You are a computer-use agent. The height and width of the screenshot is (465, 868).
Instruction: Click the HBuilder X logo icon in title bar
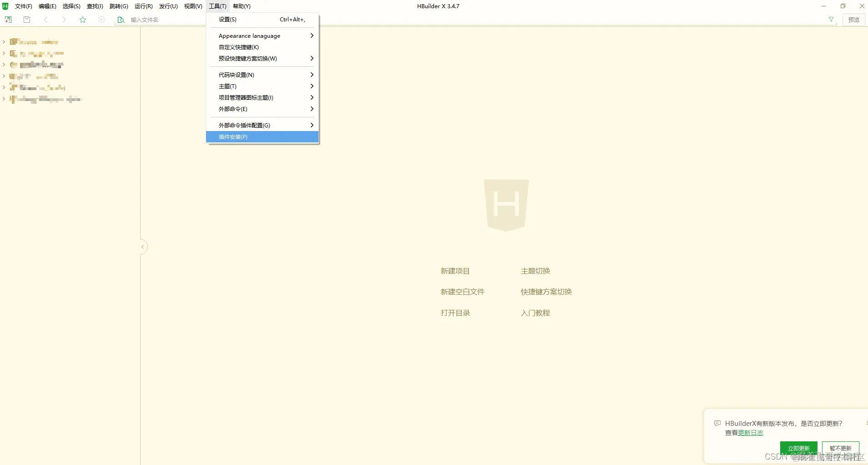(5, 6)
